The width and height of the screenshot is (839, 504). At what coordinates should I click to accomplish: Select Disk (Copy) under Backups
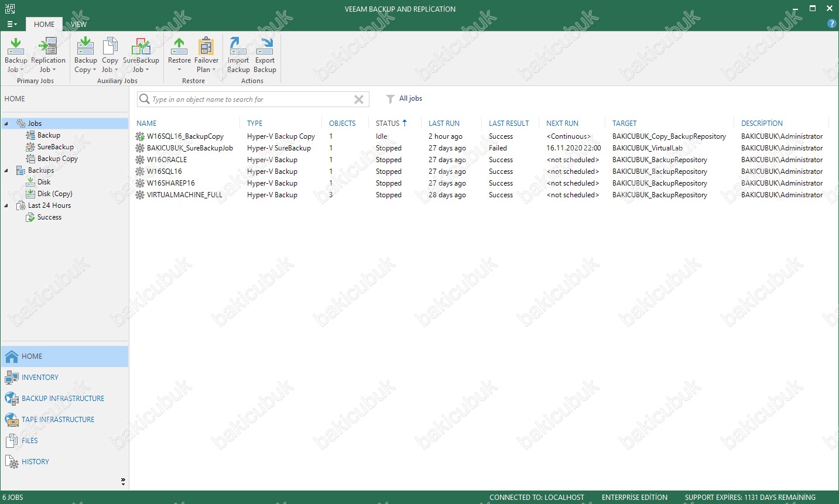click(55, 194)
